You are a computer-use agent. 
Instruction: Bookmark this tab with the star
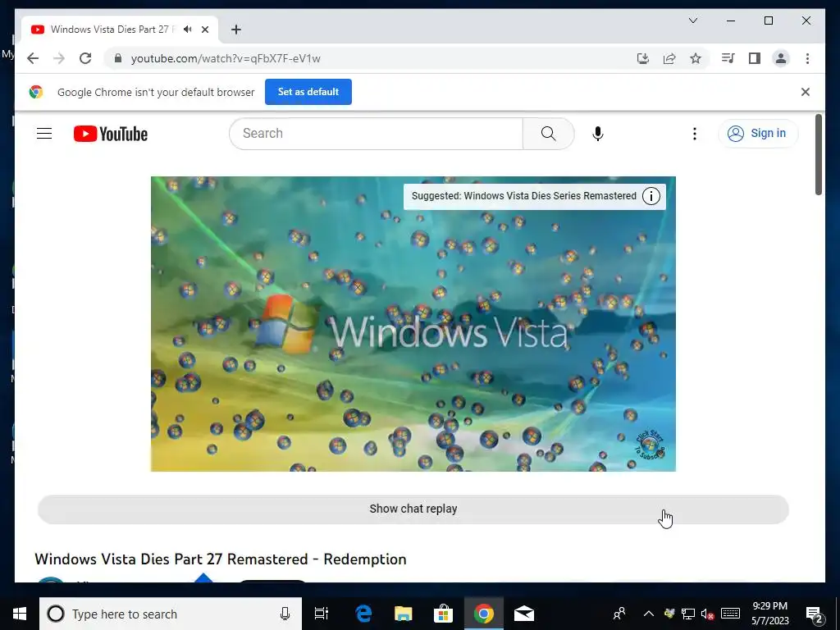coord(696,58)
